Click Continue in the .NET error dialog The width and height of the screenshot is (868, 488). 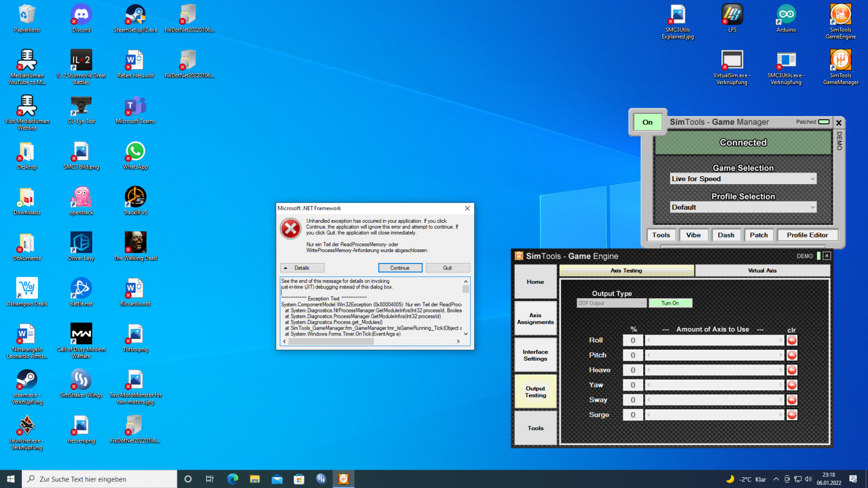pyautogui.click(x=400, y=268)
